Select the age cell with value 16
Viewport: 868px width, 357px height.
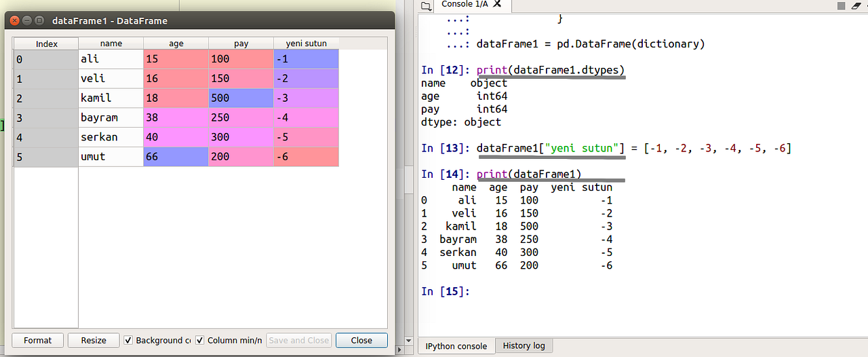coord(176,79)
